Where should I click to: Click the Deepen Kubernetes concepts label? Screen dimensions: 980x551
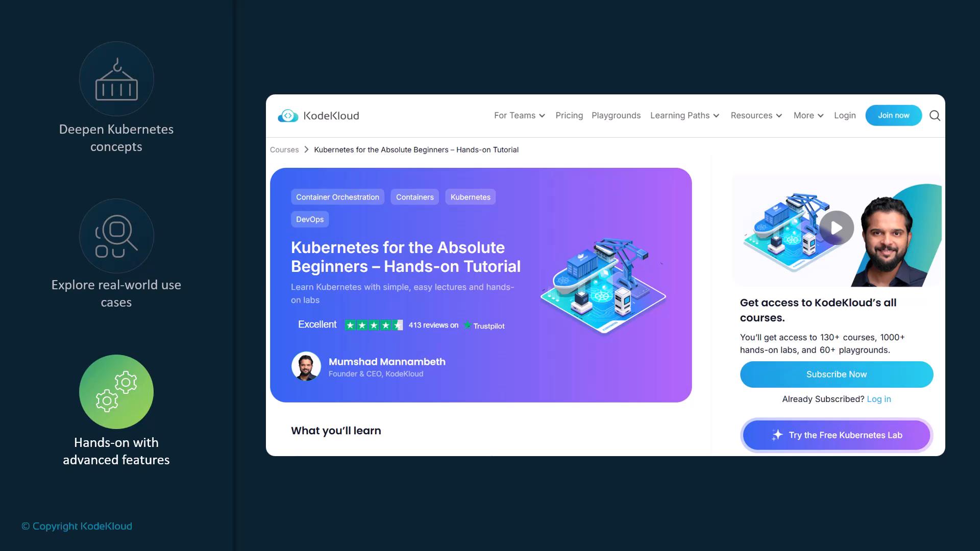tap(116, 138)
